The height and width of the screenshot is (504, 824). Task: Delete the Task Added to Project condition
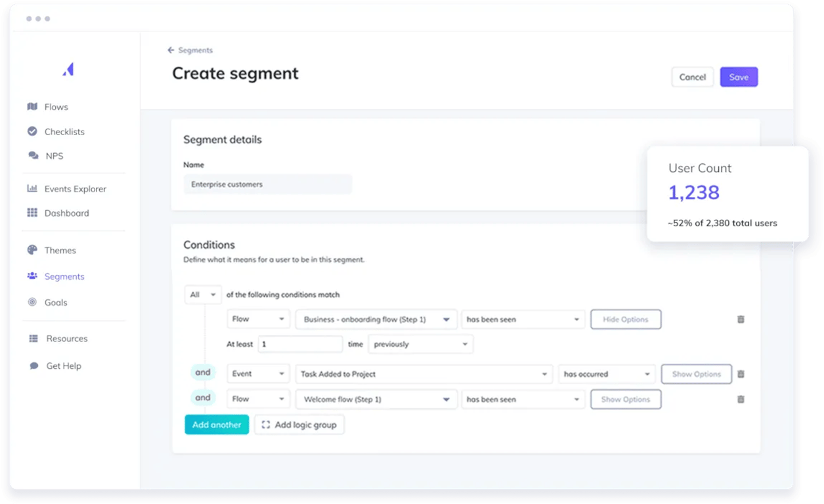(x=741, y=374)
